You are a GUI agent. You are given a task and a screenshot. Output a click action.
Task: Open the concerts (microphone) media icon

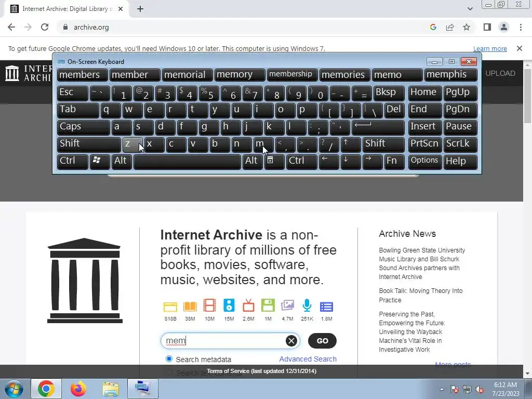click(x=307, y=305)
